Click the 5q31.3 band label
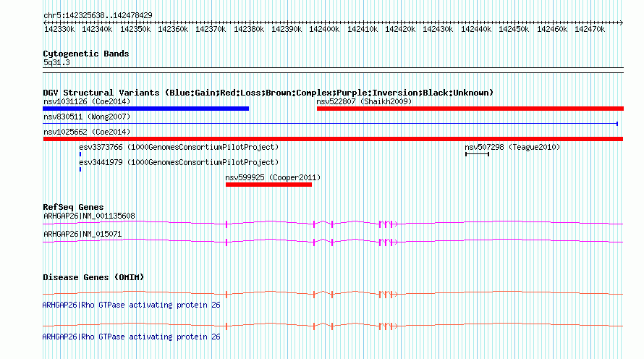The width and height of the screenshot is (644, 359). click(56, 62)
